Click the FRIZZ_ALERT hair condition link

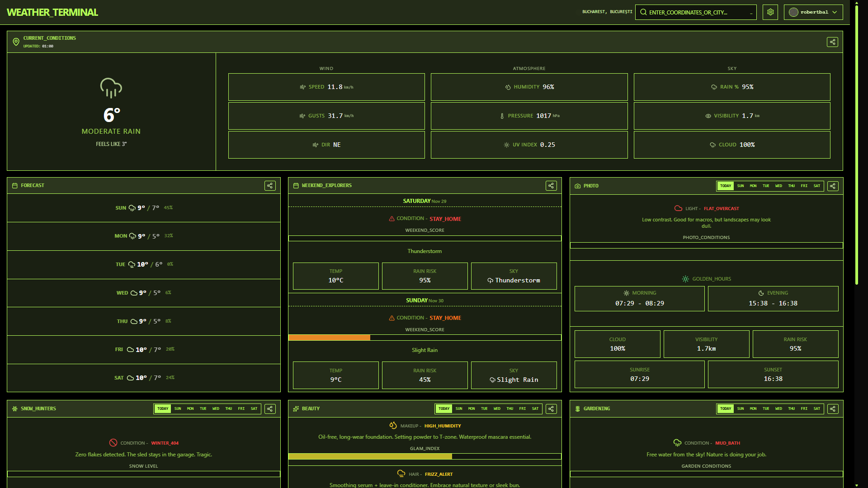[439, 474]
